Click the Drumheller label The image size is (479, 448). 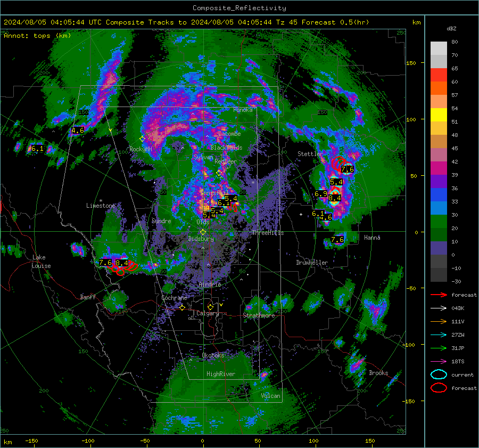click(x=312, y=263)
